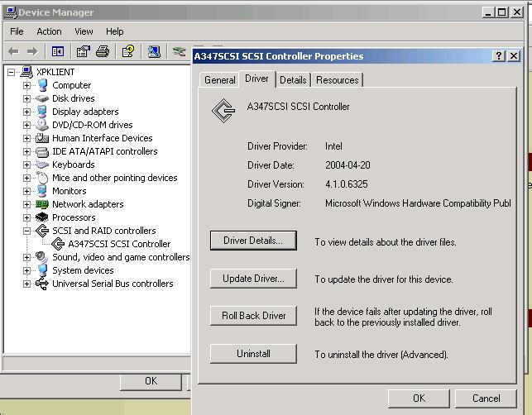Select the DVD/CD-ROM drives icon
The height and width of the screenshot is (415, 532).
(x=42, y=125)
